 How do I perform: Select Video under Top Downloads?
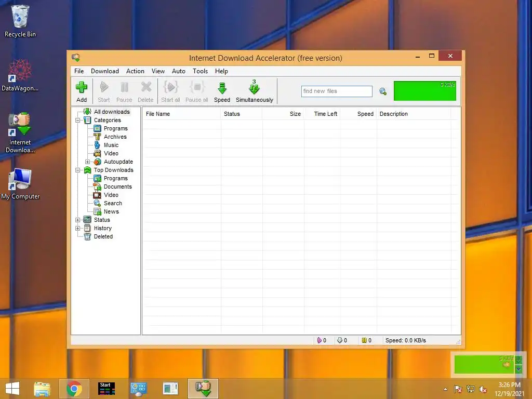tap(111, 195)
